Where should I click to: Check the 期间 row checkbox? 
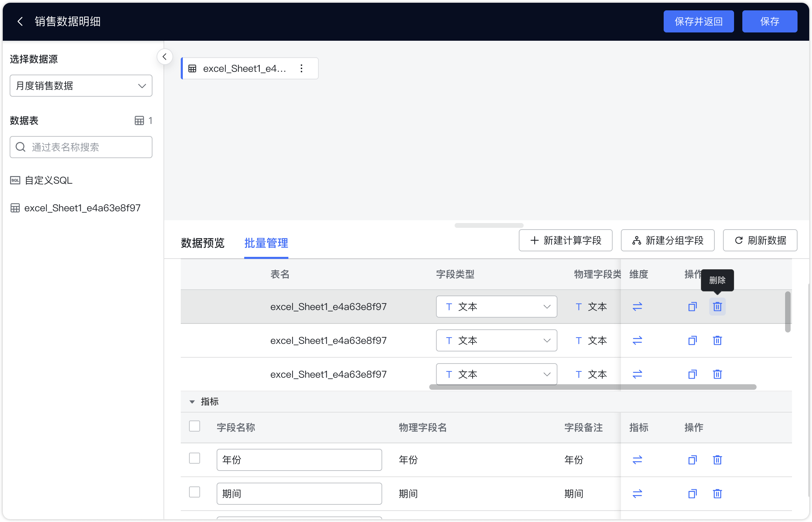pyautogui.click(x=195, y=492)
